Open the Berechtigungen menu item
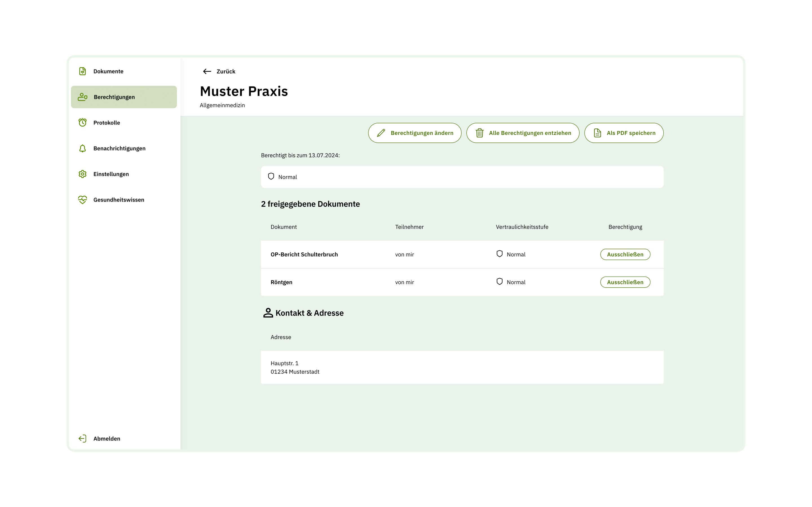Viewport: 812px width, 507px height. pos(114,97)
